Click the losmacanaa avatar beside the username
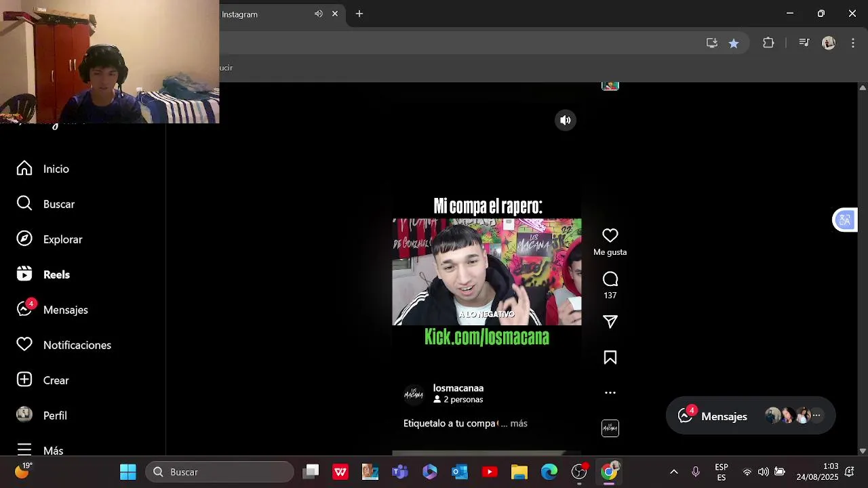 tap(414, 394)
